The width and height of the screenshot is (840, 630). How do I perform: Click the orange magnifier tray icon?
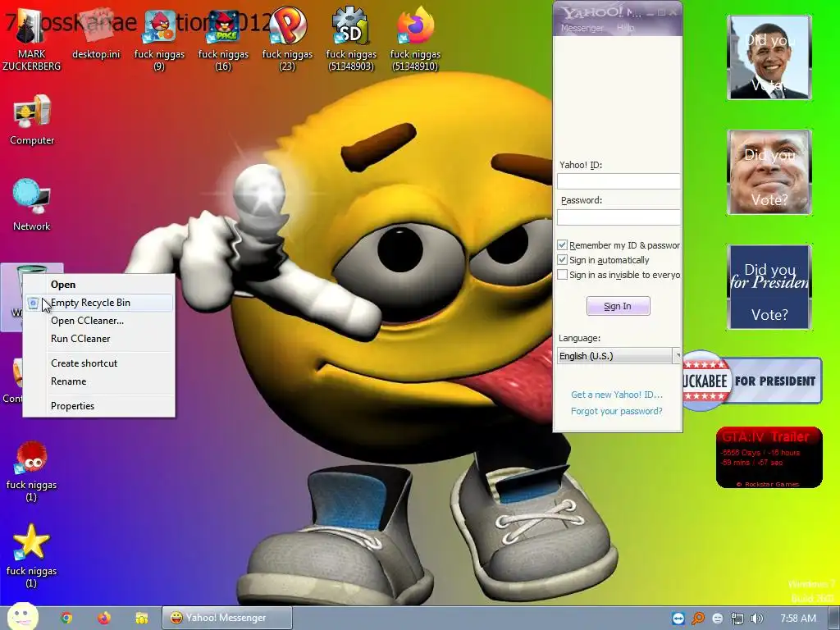tap(698, 619)
